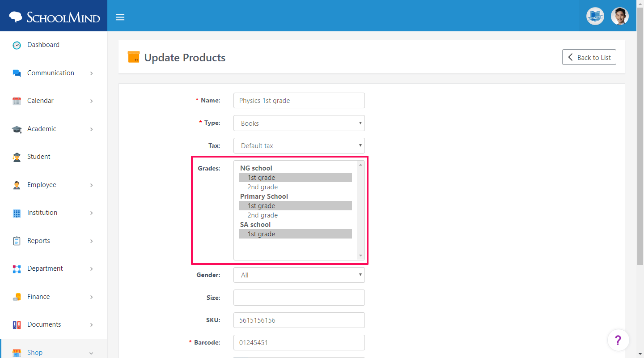Click the Back to List button
The image size is (644, 358).
pos(589,57)
